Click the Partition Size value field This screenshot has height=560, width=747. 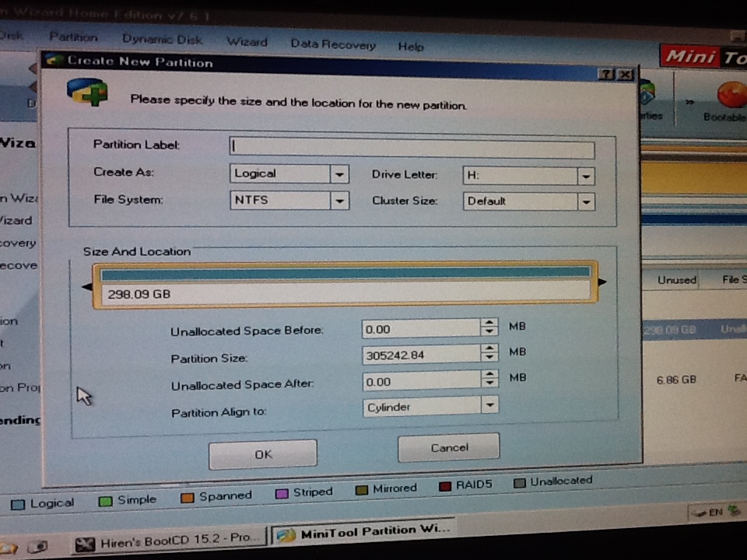click(421, 355)
